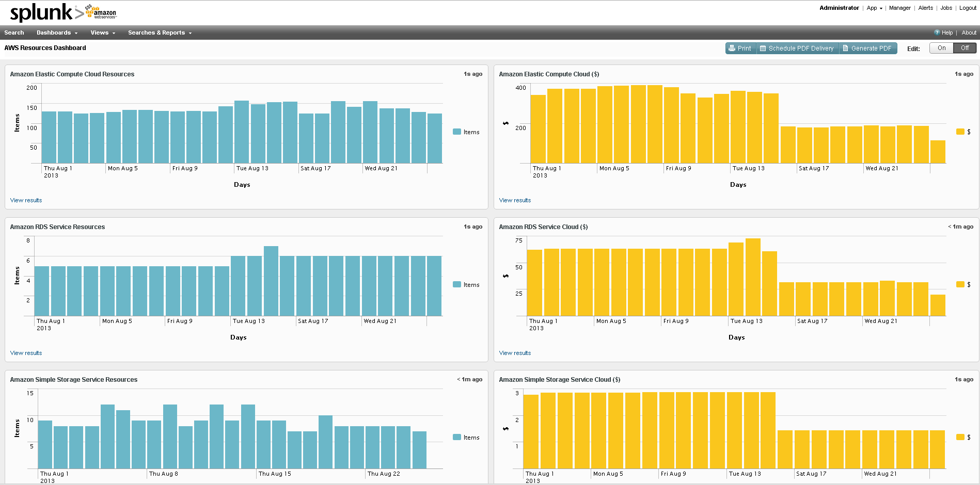Click the Items legend swatch in RDS Resources chart
Viewport: 980px width, 485px height.
456,284
